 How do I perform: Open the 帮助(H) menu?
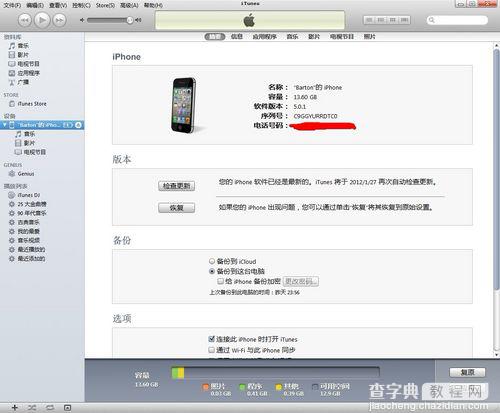[x=153, y=5]
